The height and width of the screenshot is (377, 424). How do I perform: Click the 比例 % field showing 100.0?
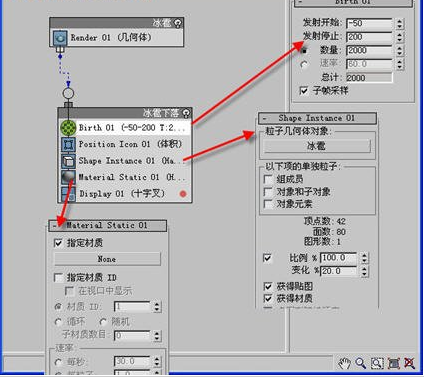pos(339,258)
